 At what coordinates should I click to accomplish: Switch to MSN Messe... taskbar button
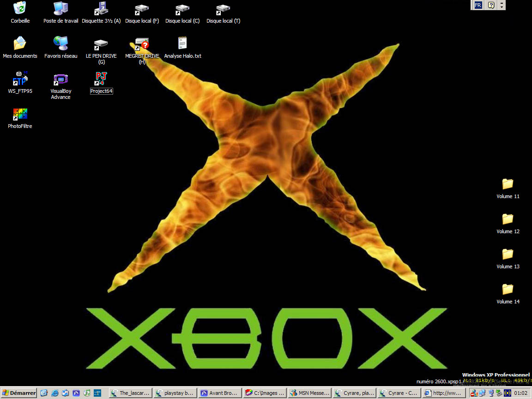click(309, 393)
